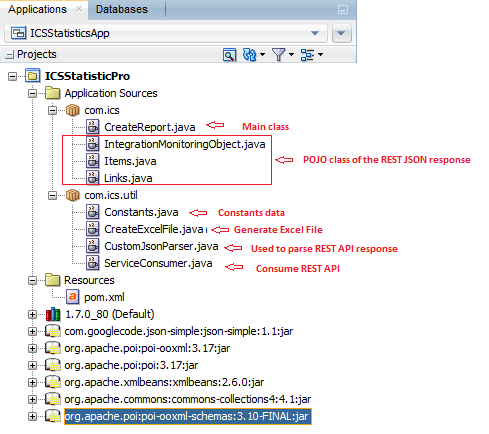
Task: Select org.apache.poi:poi-ooxml:3.17:jar label
Action: [x=147, y=348]
